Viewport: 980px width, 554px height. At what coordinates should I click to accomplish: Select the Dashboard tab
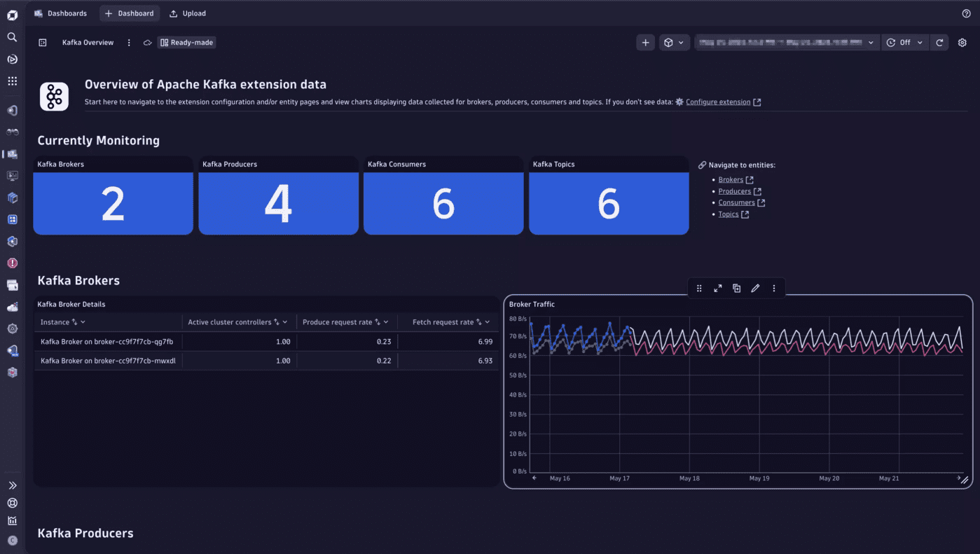tap(129, 13)
